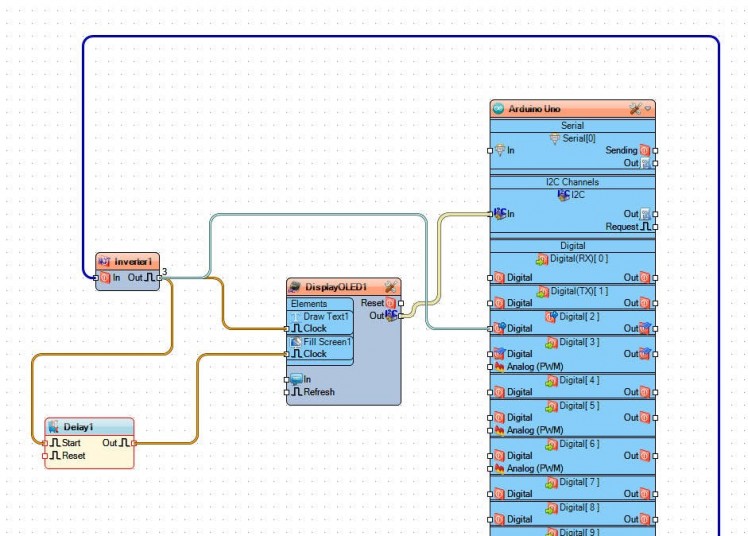Click the Digital(RX)[0] channel icon
Viewport: 748px width, 536px height.
[542, 258]
